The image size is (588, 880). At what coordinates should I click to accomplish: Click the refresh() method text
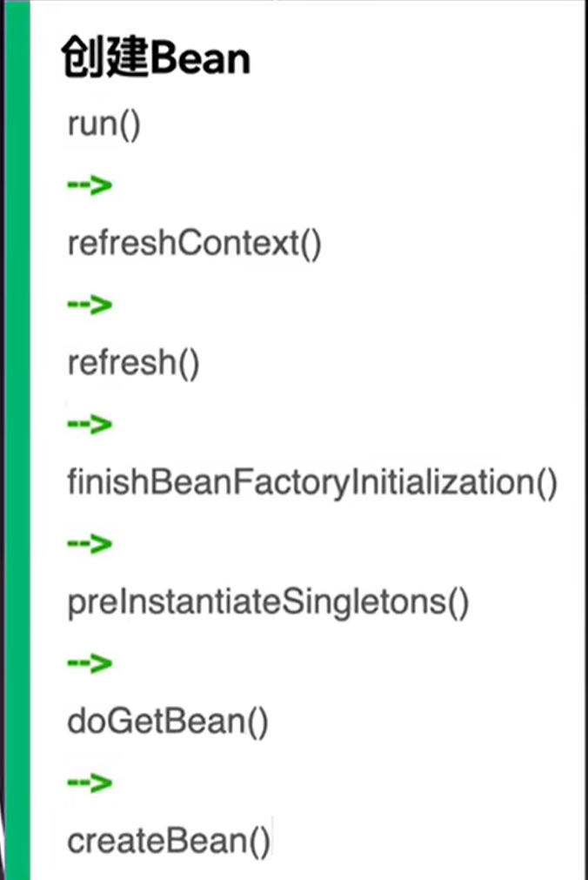click(x=133, y=363)
